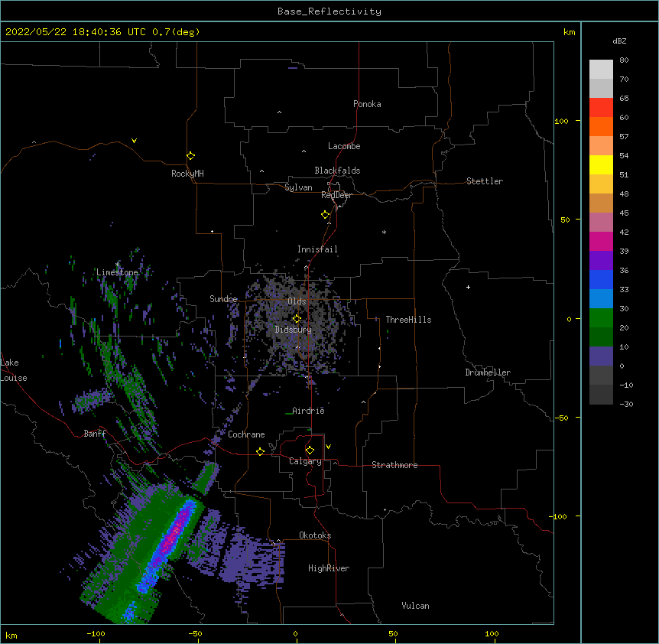Click the Innisfail label
This screenshot has height=644, width=659.
click(317, 249)
